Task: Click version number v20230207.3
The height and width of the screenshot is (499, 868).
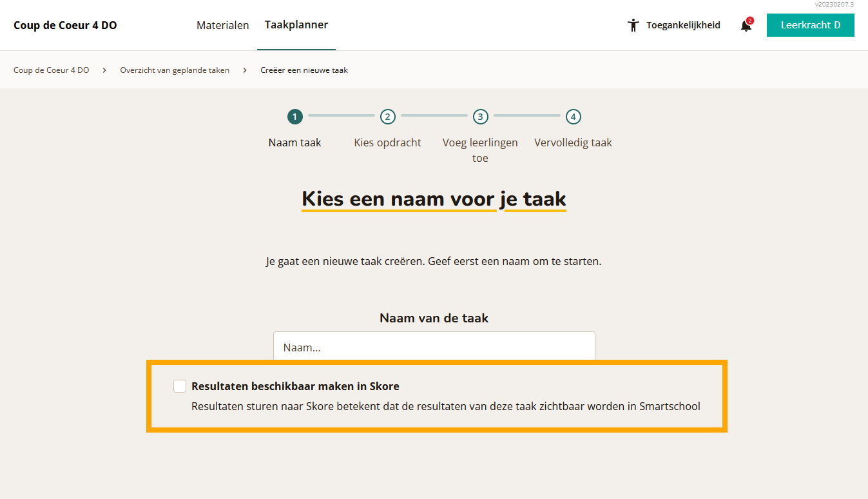Action: tap(834, 5)
